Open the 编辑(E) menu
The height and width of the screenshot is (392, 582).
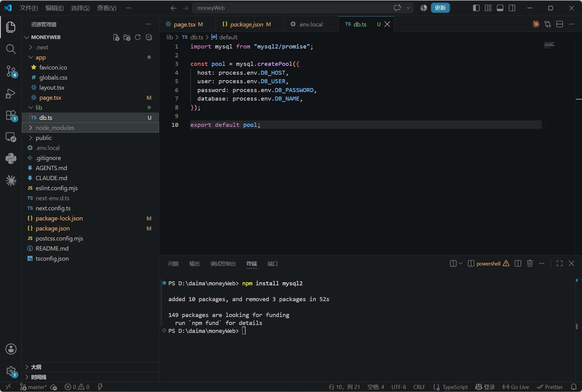55,8
